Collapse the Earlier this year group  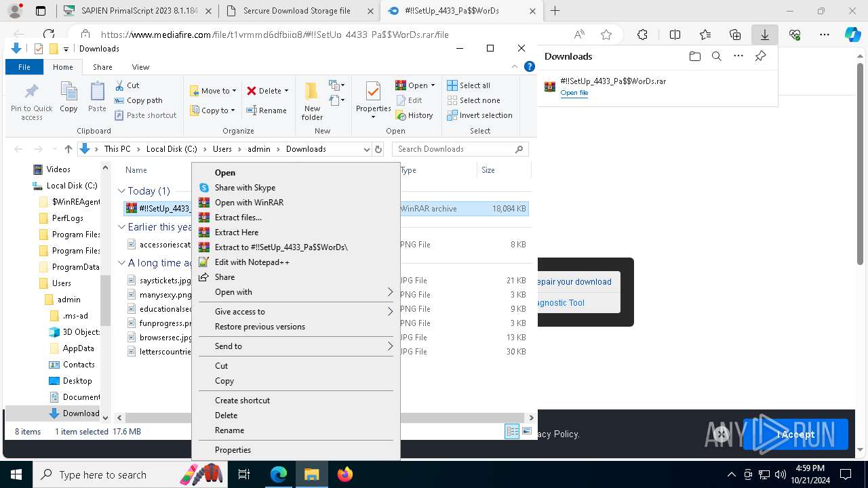[x=121, y=227]
